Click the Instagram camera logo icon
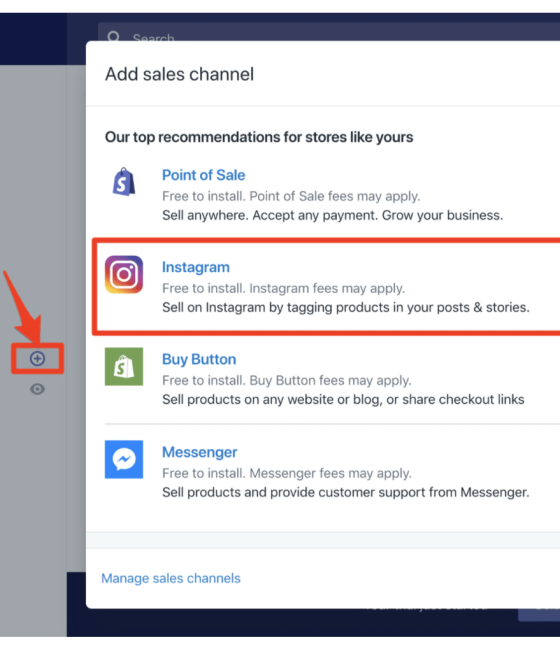 click(124, 274)
